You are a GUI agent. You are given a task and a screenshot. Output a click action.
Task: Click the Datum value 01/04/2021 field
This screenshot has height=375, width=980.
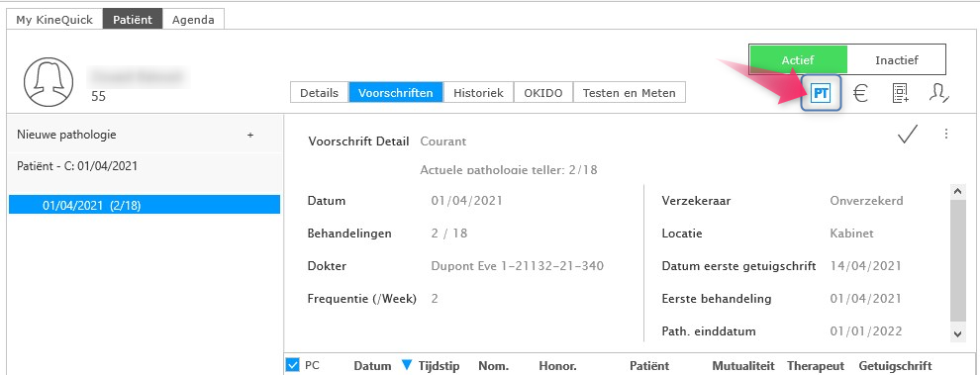tap(466, 201)
